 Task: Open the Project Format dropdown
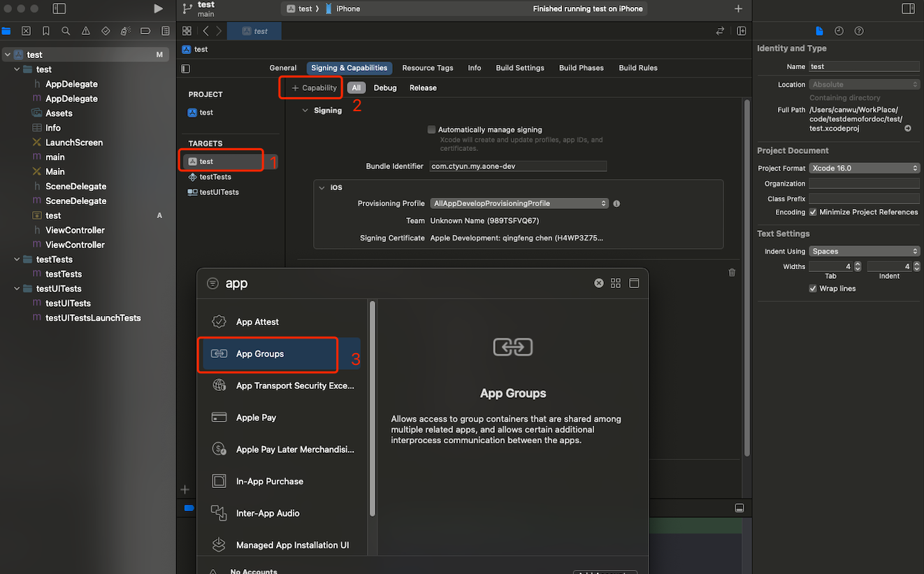click(865, 168)
